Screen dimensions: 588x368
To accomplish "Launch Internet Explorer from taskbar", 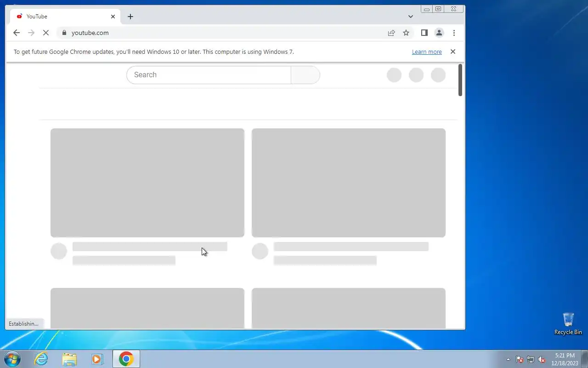I will pos(41,359).
